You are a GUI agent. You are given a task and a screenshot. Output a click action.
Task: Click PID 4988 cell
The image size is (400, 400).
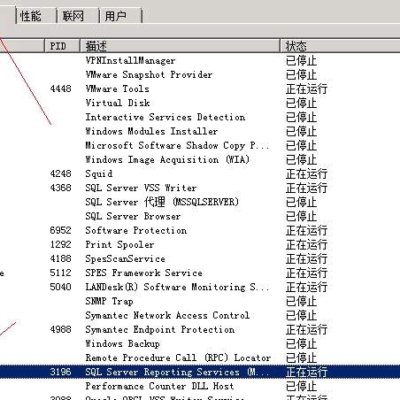(60, 330)
